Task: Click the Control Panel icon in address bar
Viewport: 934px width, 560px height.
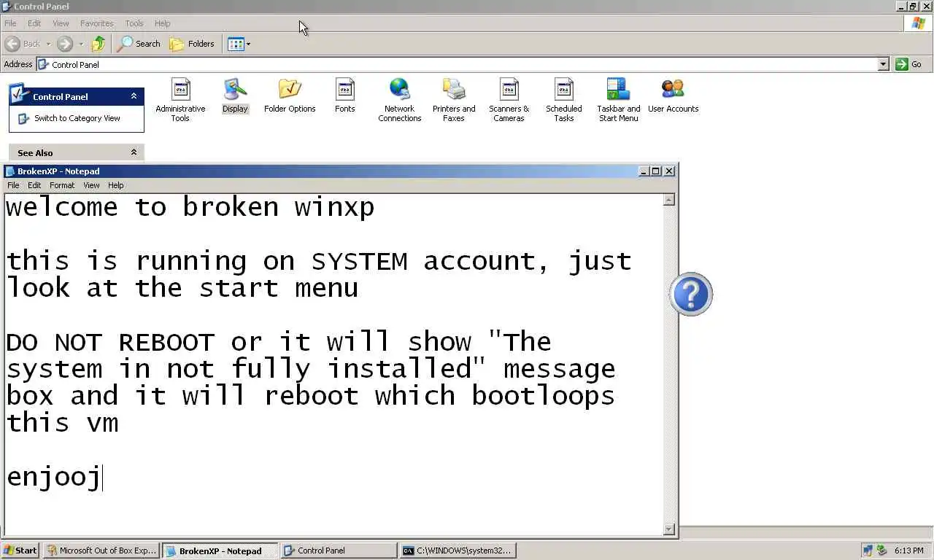Action: 43,64
